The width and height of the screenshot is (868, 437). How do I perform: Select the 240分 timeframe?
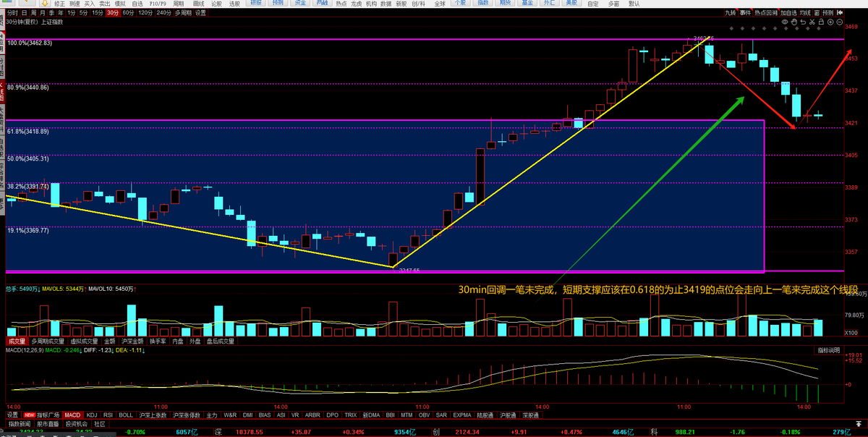pyautogui.click(x=164, y=13)
